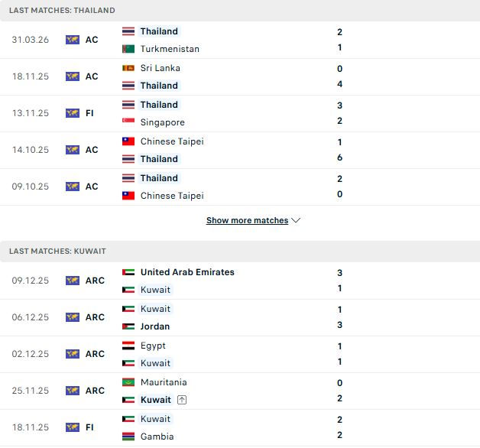Open the Kuwait vs Jordan match
The height and width of the screenshot is (448, 480).
coord(240,317)
